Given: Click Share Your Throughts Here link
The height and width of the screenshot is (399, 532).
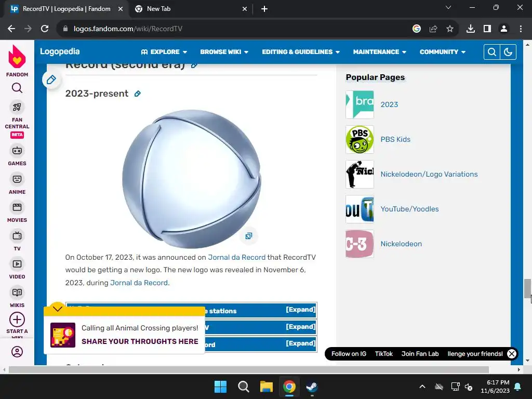Looking at the screenshot, I should pos(140,341).
